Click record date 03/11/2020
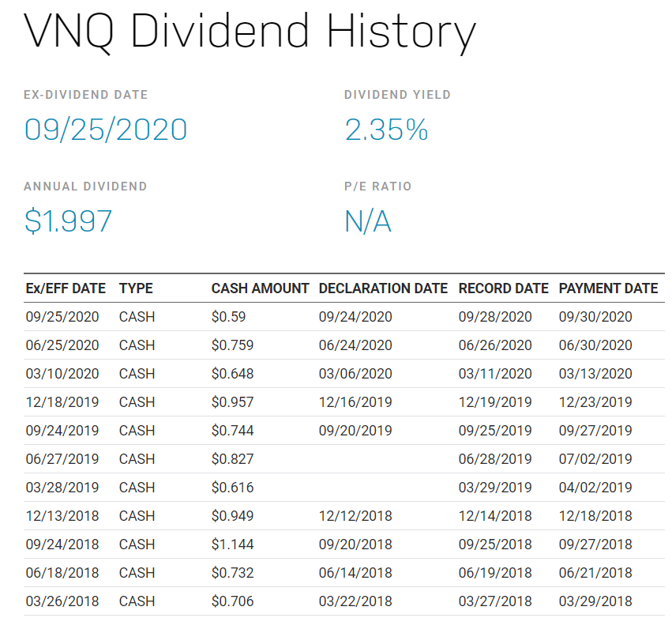Screen dimensions: 672x618 click(495, 374)
